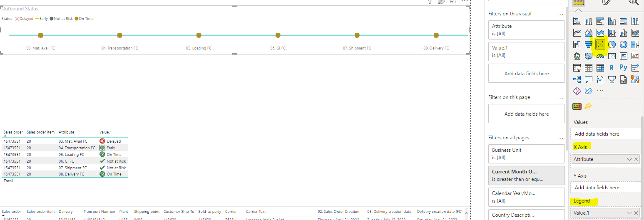
Task: Click Add data fields under page filters
Action: pyautogui.click(x=526, y=114)
